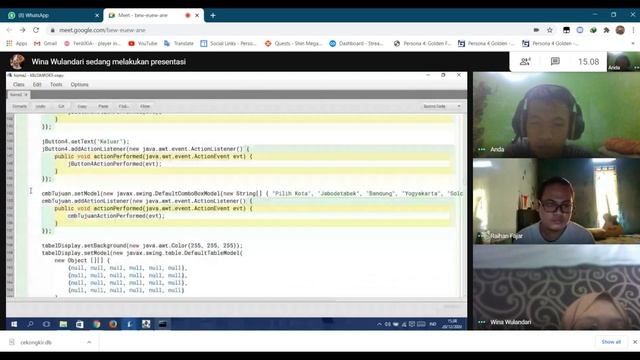The height and width of the screenshot is (360, 640).
Task: Open the Dashboard - Streamlabs bookmark
Action: (x=356, y=43)
